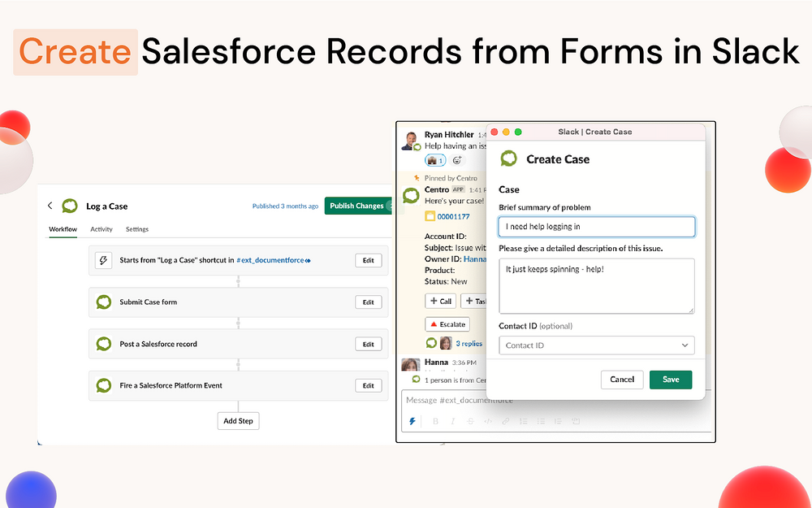This screenshot has height=508, width=812.
Task: Close the Create Case window with red button
Action: [494, 132]
